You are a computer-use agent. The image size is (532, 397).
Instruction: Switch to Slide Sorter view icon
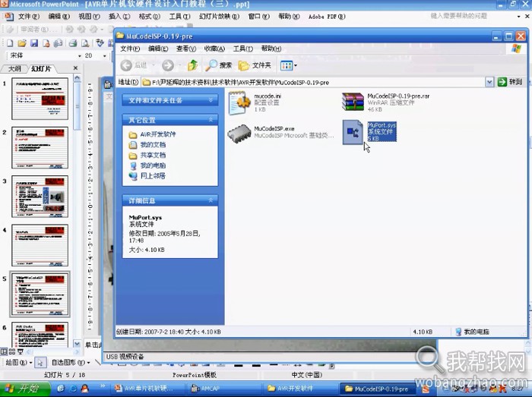12,351
